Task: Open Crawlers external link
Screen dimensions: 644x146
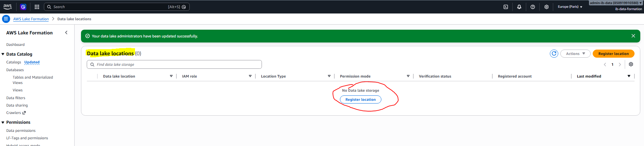Action: pyautogui.click(x=16, y=113)
